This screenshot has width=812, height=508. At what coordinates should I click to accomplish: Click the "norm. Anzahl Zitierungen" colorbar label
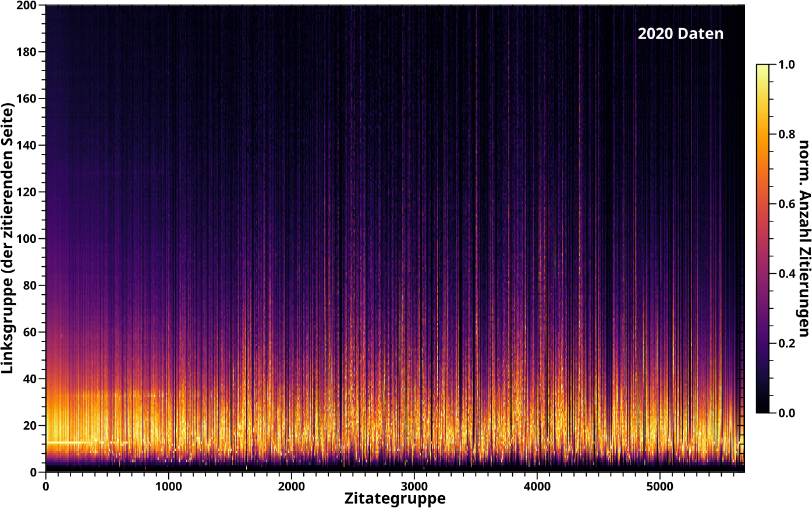pos(803,239)
